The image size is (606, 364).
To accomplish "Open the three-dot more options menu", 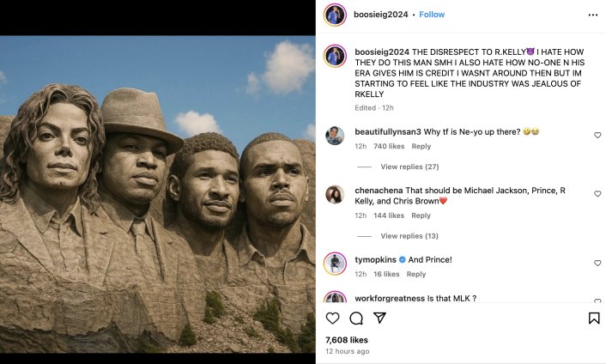I will point(592,15).
